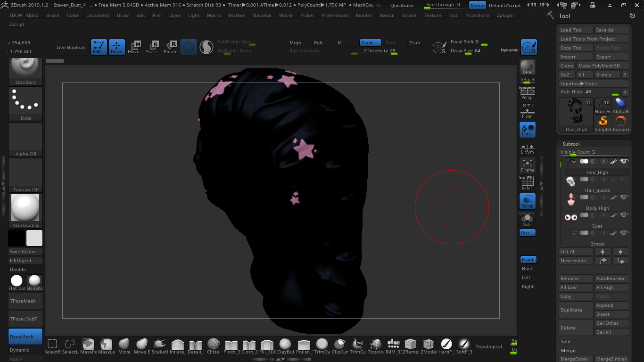Open the Standard brush picker
This screenshot has width=644, height=362.
[25, 72]
